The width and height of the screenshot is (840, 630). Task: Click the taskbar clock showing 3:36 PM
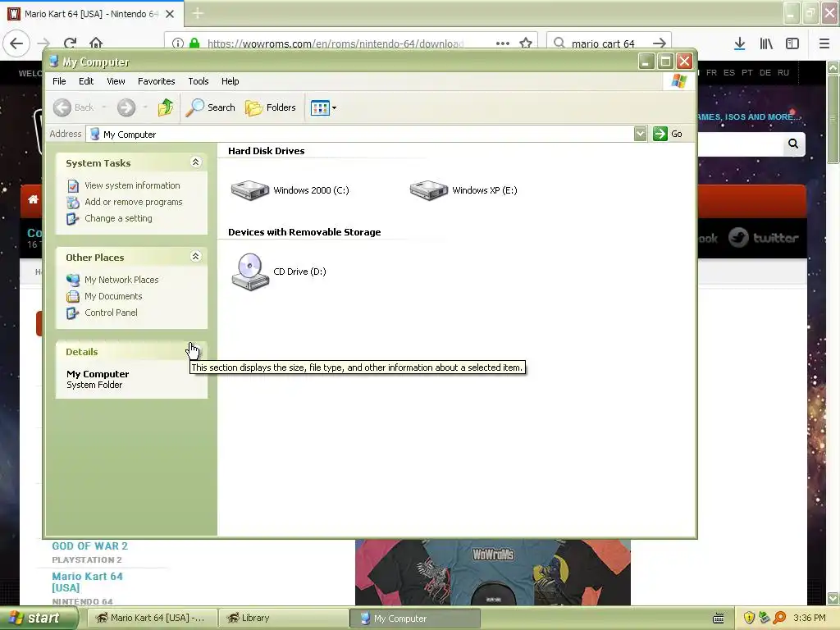coord(810,619)
